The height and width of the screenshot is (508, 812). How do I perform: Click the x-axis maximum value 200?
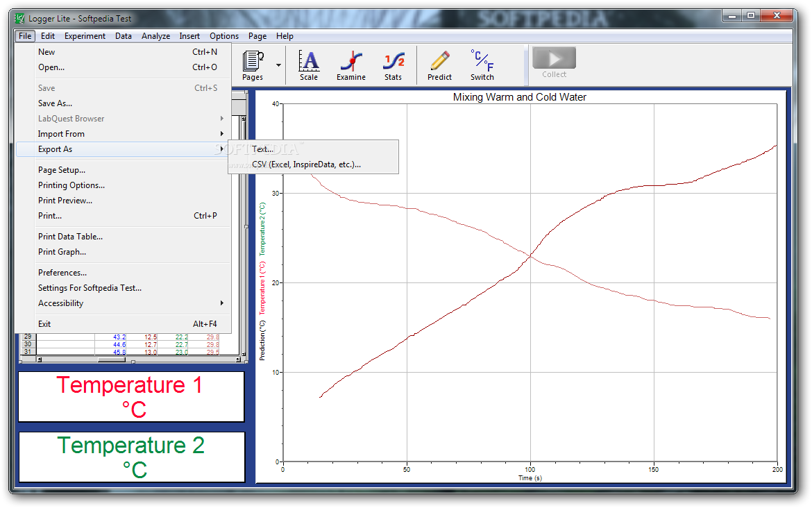click(x=777, y=470)
